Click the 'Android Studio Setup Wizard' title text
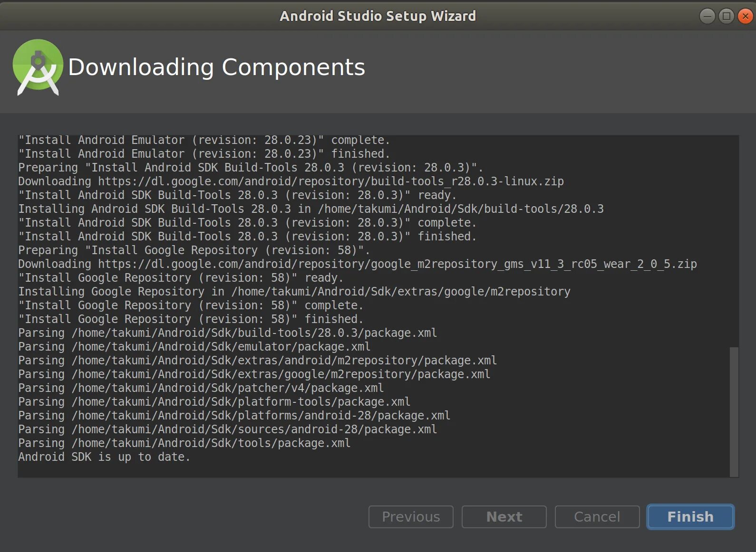This screenshot has height=552, width=756. [378, 16]
